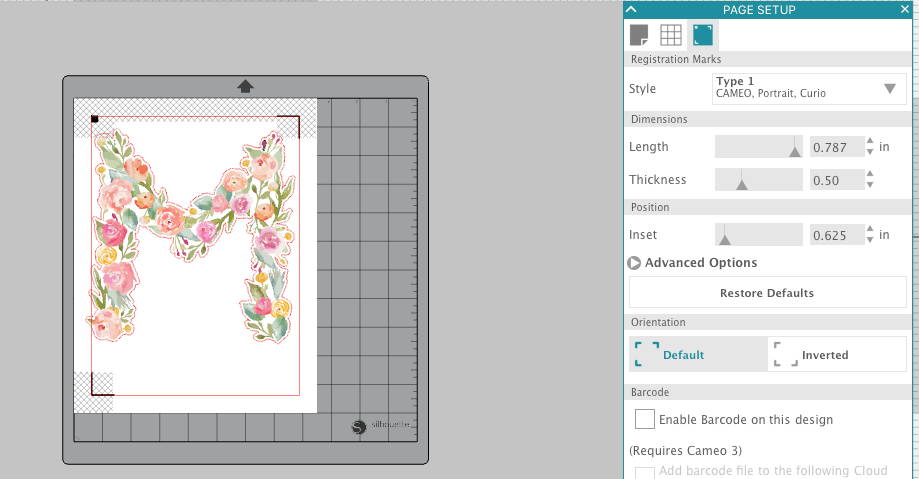Viewport: 919px width, 479px height.
Task: Open the Registration Marks tab icon
Action: pyautogui.click(x=703, y=35)
